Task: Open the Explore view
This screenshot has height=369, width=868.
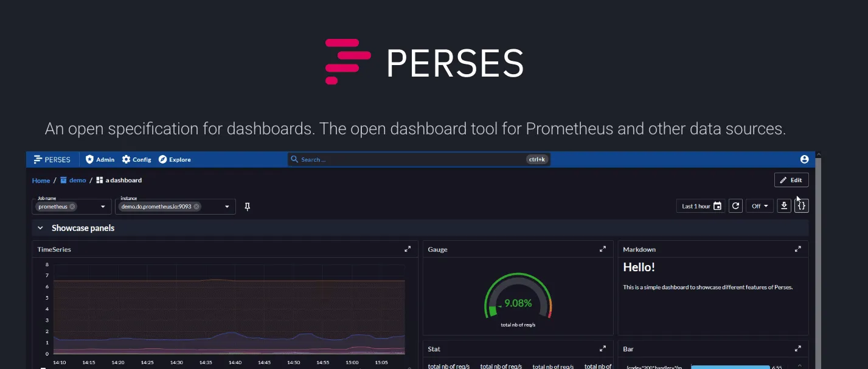Action: [x=175, y=159]
